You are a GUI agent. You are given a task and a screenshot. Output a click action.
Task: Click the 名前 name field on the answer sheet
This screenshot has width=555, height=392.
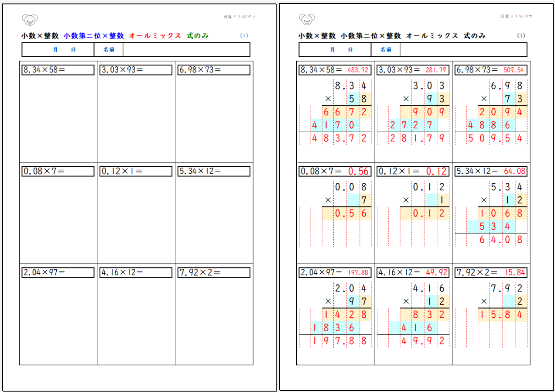[463, 50]
